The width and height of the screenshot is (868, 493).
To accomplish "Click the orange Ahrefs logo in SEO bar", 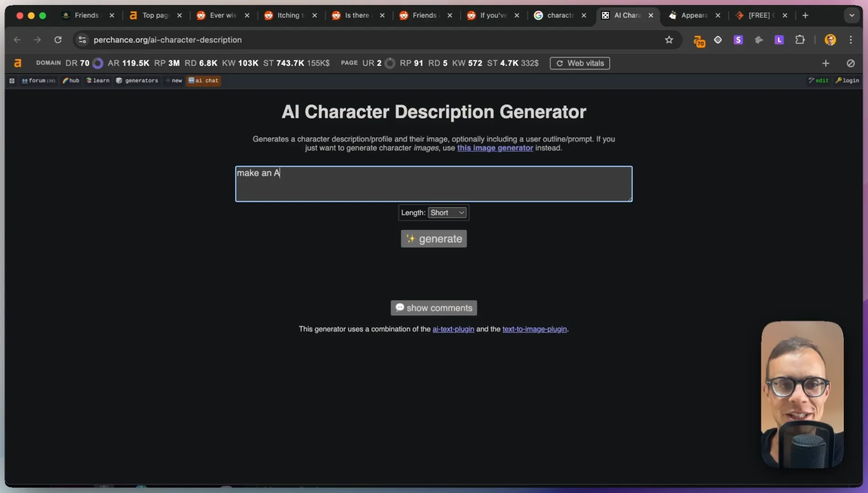I will (x=18, y=63).
